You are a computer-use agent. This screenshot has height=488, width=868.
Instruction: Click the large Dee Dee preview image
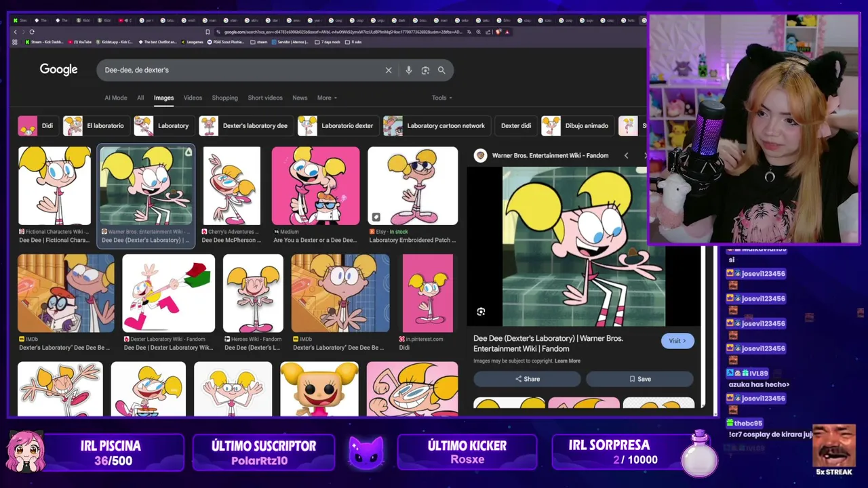(x=583, y=247)
